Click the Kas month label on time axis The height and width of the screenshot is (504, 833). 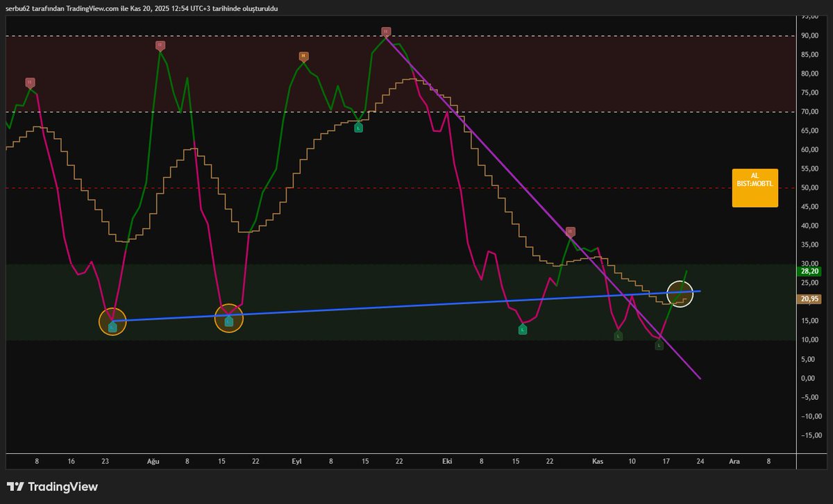click(598, 461)
